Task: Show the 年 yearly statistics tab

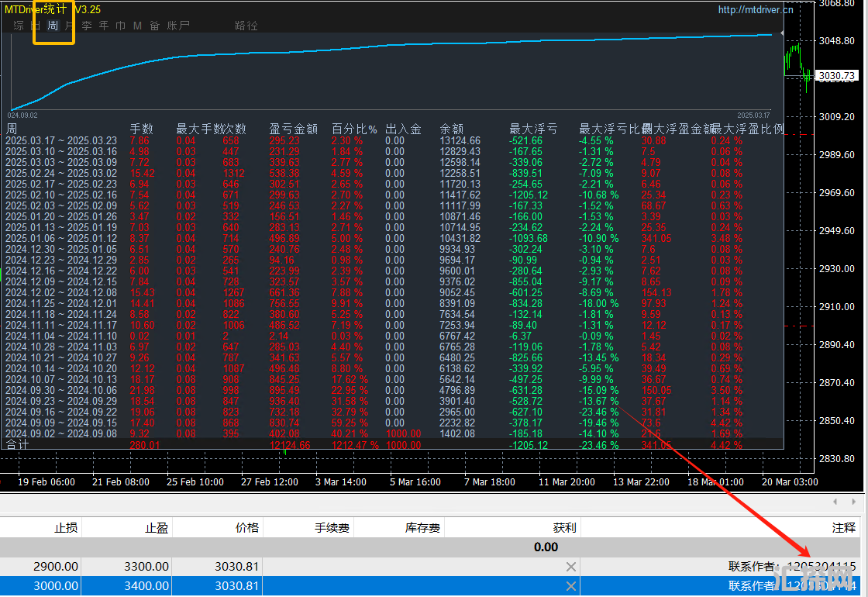Action: click(104, 26)
